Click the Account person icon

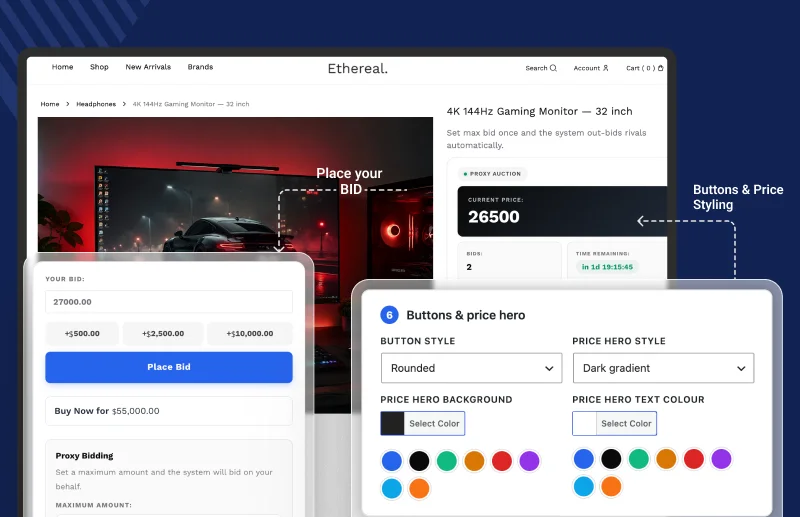tap(606, 68)
